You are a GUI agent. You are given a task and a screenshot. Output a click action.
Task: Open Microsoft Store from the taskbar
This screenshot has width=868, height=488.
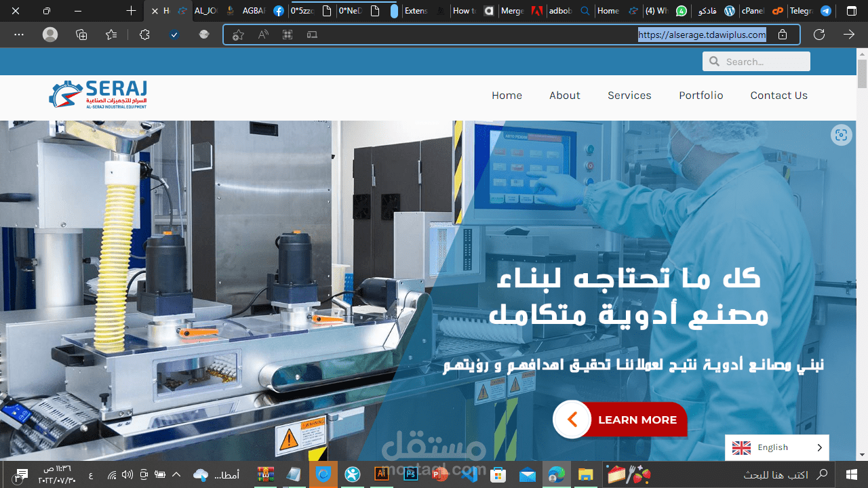pos(498,474)
